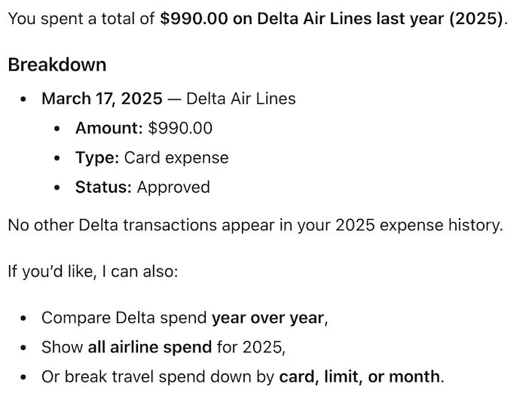
Task: Click the bold "March 17, 2025" date
Action: [x=102, y=99]
